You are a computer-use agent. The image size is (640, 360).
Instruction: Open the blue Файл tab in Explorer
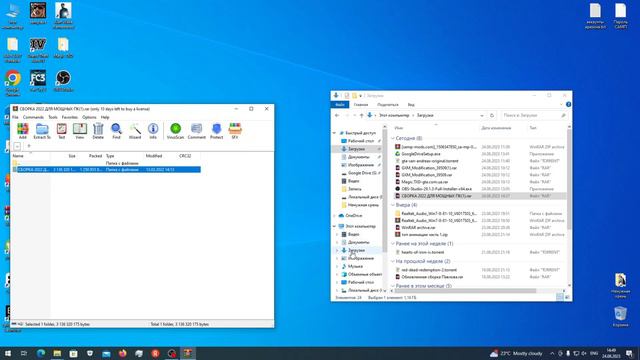point(340,105)
